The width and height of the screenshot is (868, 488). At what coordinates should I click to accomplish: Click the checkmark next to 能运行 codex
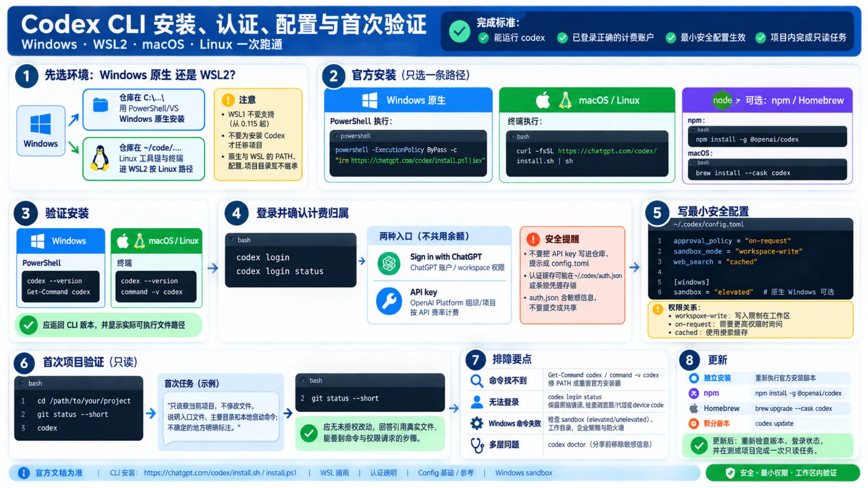483,38
